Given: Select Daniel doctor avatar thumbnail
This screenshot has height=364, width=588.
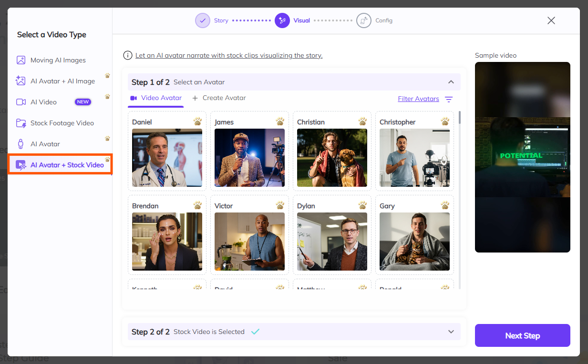Looking at the screenshot, I should click(x=167, y=158).
